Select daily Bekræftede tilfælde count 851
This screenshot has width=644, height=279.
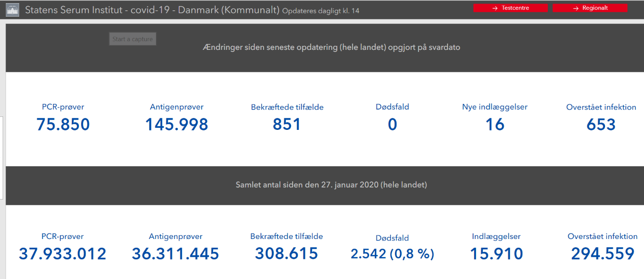(x=287, y=125)
